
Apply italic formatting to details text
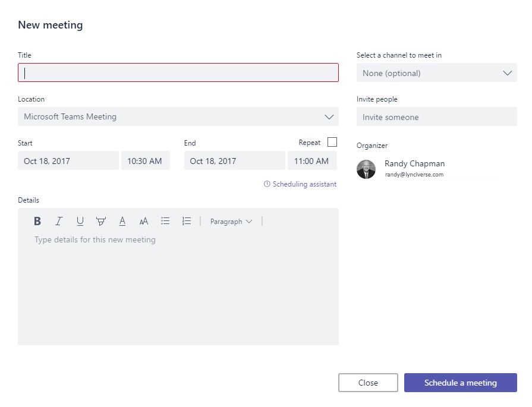point(58,221)
